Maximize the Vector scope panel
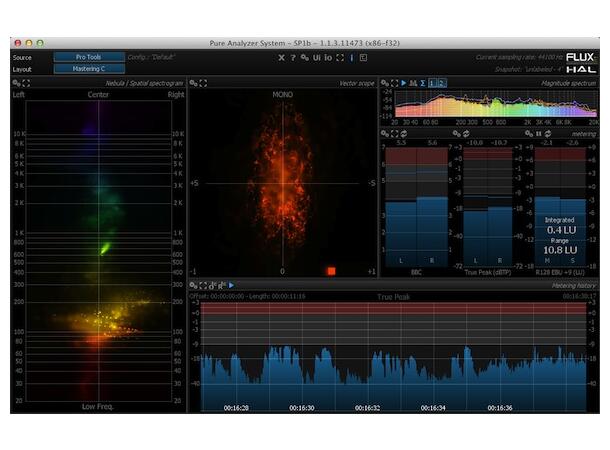610x450 pixels. pos(203,83)
